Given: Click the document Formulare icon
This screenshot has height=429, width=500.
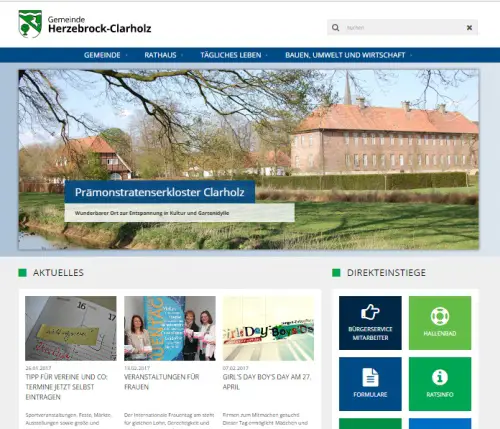Looking at the screenshot, I should [370, 377].
